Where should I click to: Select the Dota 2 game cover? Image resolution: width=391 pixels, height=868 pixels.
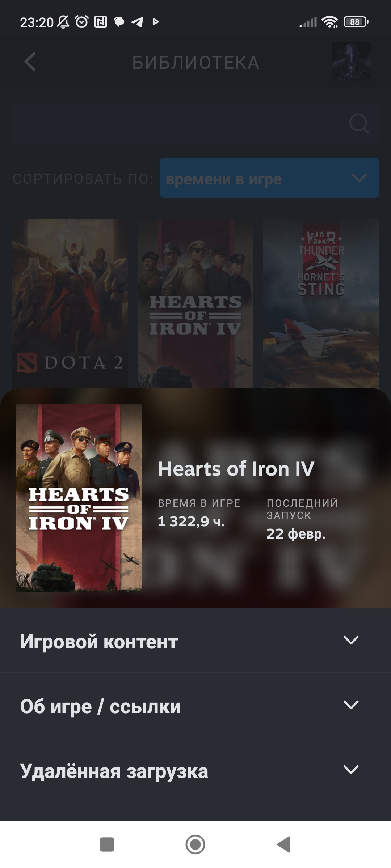click(x=70, y=303)
